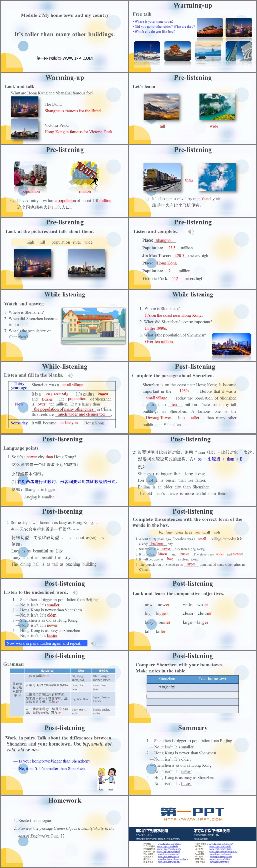The image size is (257, 868).
Task: Play audio icon next to 'Listen and fill in the blanks'
Action: pos(70,375)
